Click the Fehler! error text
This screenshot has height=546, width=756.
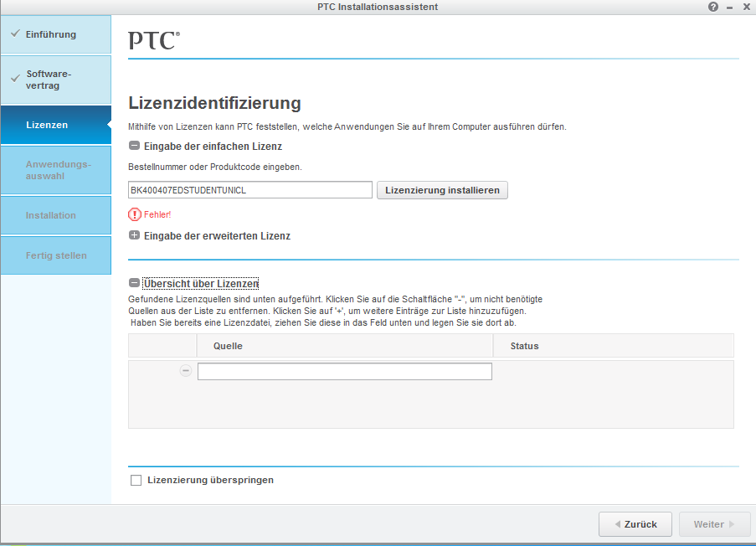[x=157, y=214]
